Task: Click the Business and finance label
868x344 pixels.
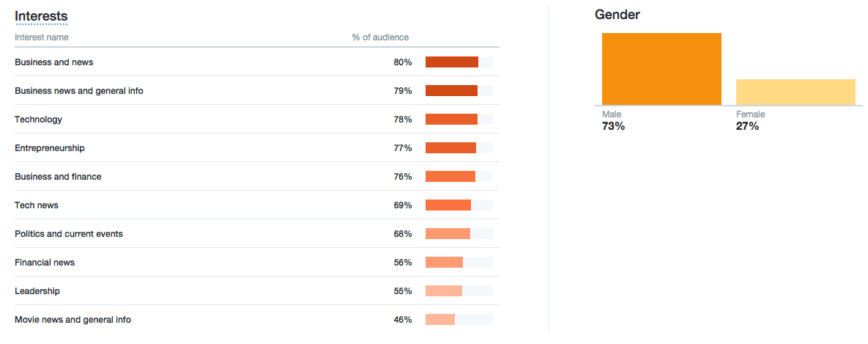Action: 58,177
